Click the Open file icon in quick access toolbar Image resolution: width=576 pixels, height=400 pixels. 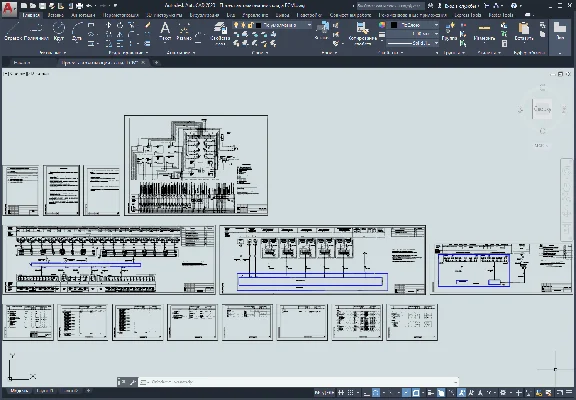coord(33,6)
